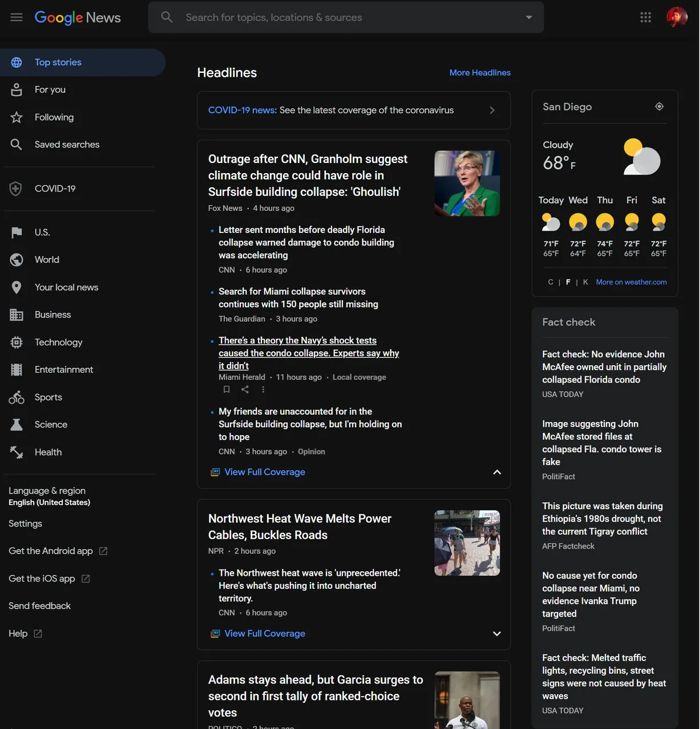This screenshot has width=700, height=729.
Task: Click the local news pin icon
Action: [x=17, y=288]
